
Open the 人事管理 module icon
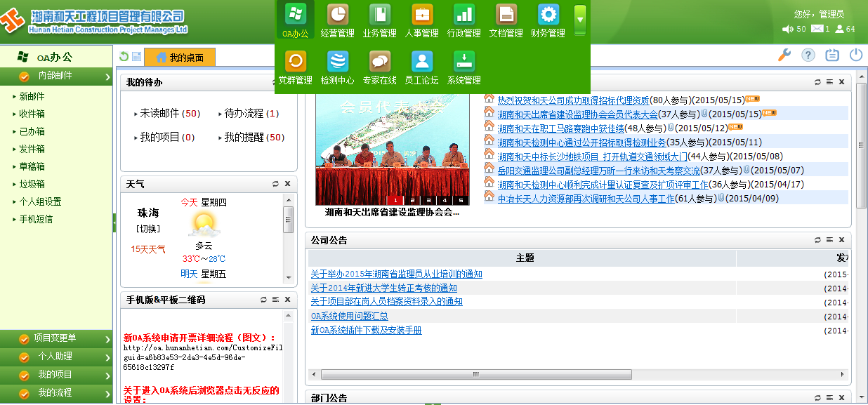tap(422, 15)
